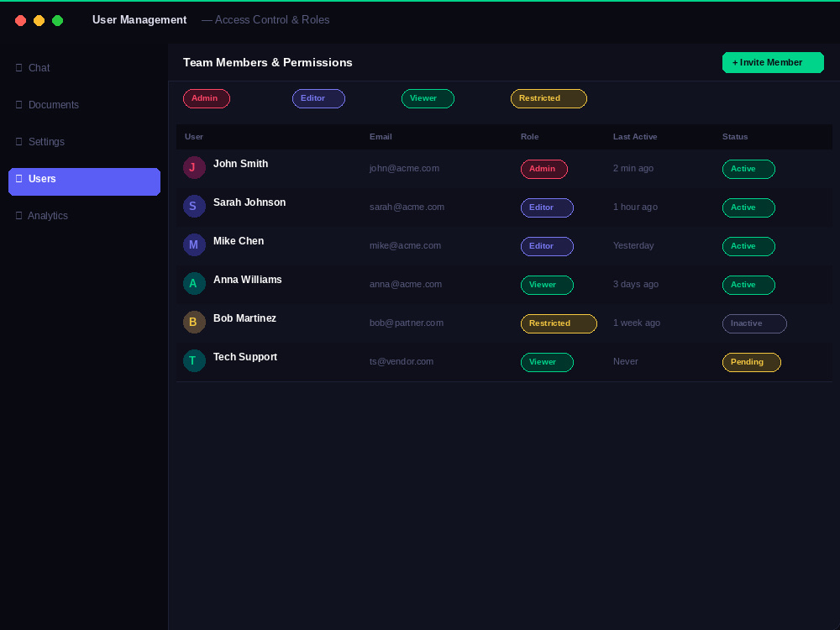Click the "Yesterday" last active cell

click(633, 245)
